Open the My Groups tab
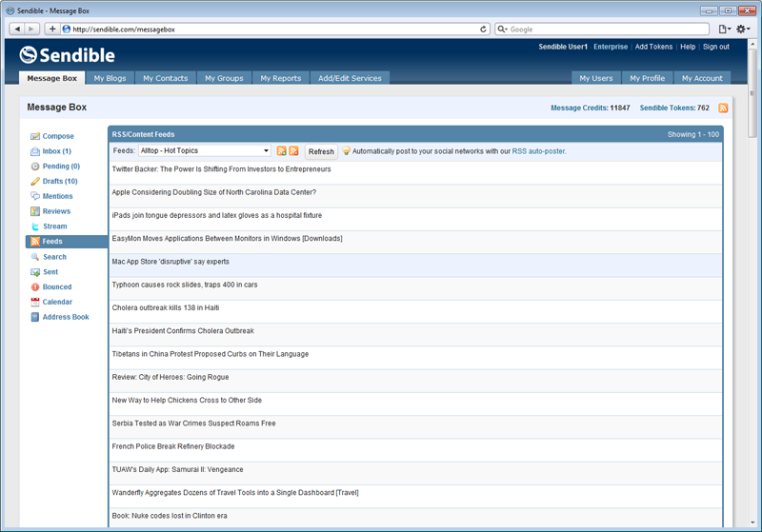The image size is (762, 532). click(224, 78)
